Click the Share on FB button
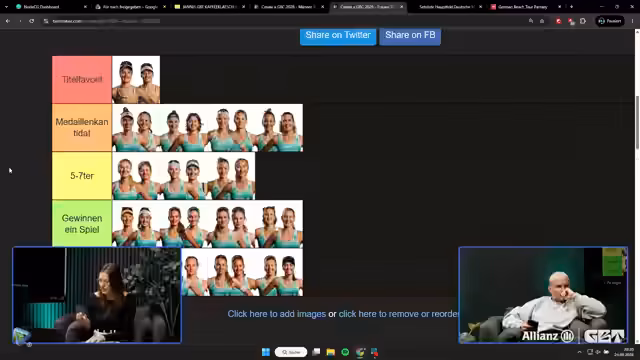The height and width of the screenshot is (360, 640). 410,36
